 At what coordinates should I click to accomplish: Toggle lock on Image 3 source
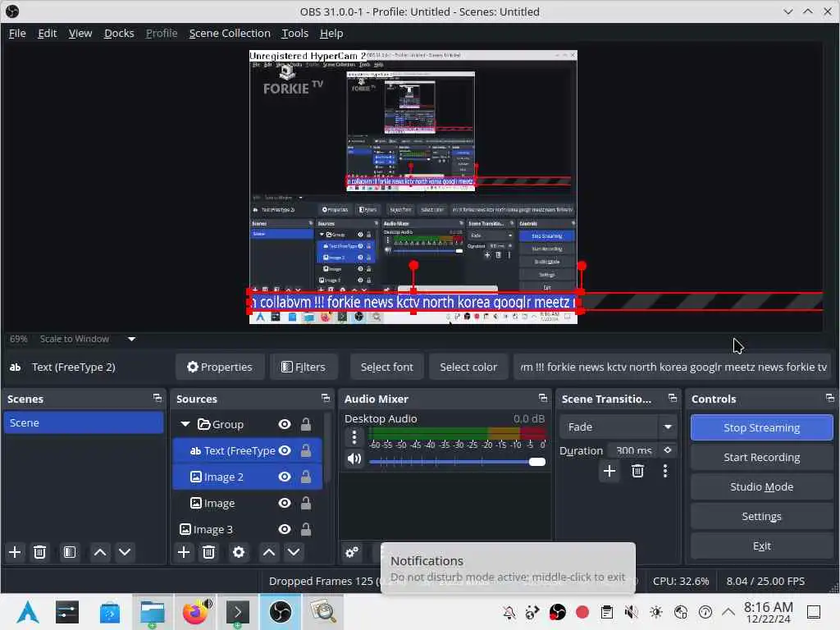tap(306, 529)
